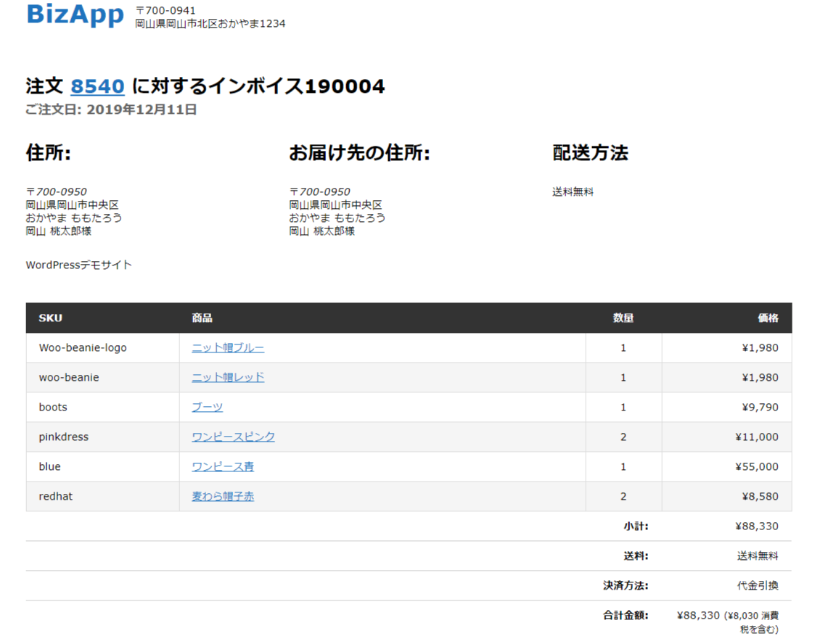Viewport: 820px width, 644px height.
Task: Click the 代金引換 payment method value
Action: (x=758, y=586)
